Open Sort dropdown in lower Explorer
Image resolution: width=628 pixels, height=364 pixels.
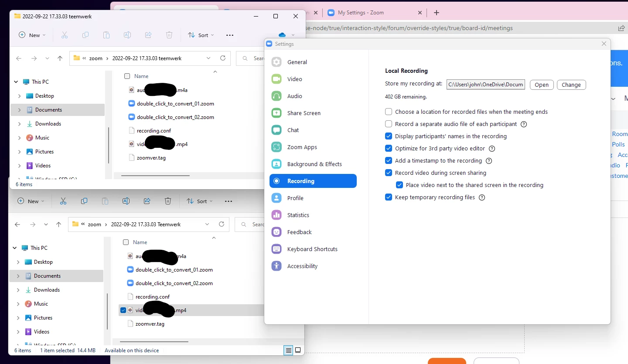pyautogui.click(x=200, y=201)
